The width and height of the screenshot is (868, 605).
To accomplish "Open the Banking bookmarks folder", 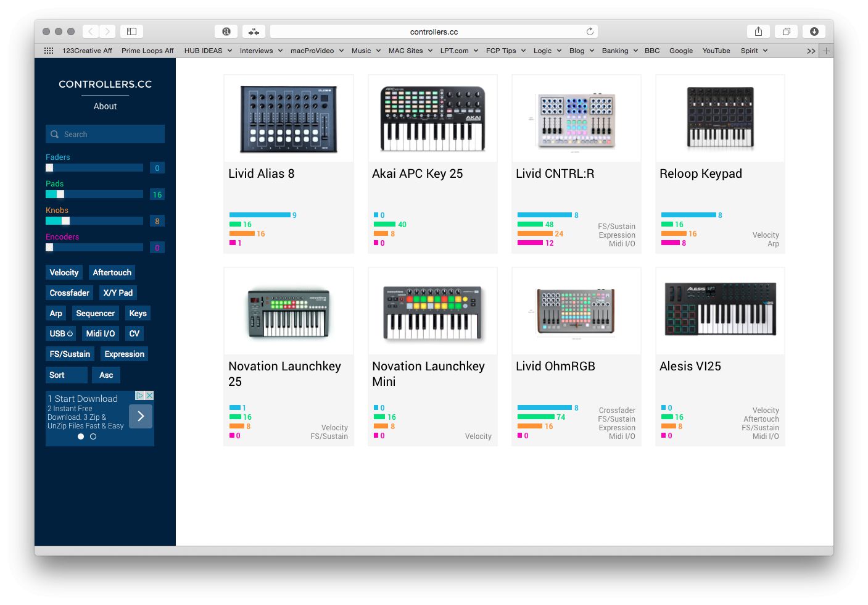I will coord(620,51).
